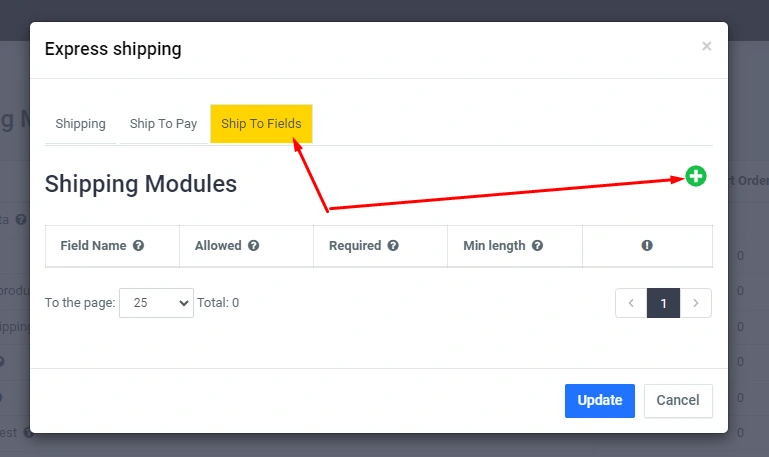Click the Required column header text
The image size is (769, 457).
pyautogui.click(x=355, y=246)
